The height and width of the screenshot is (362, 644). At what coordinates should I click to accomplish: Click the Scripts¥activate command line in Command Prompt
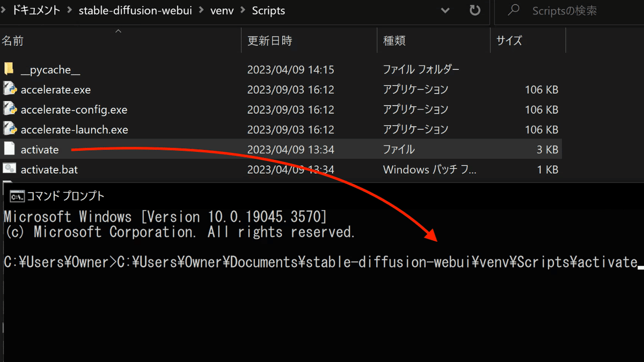[320, 262]
